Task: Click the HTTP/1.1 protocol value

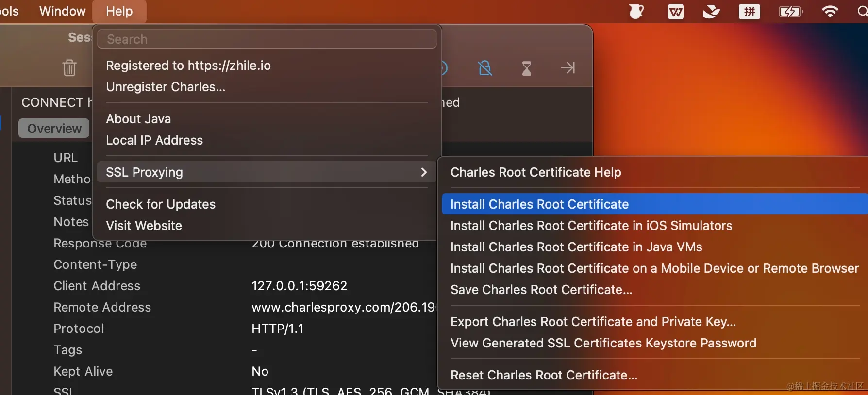Action: pyautogui.click(x=278, y=329)
